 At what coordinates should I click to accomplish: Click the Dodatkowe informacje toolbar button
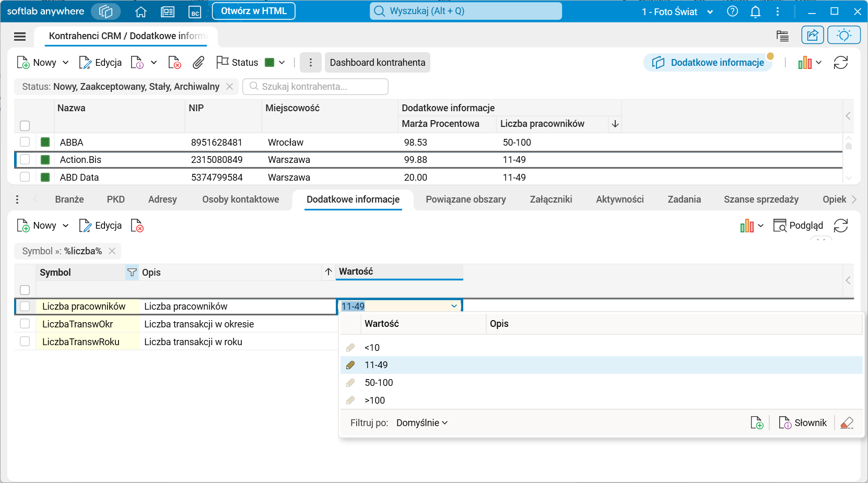[708, 63]
